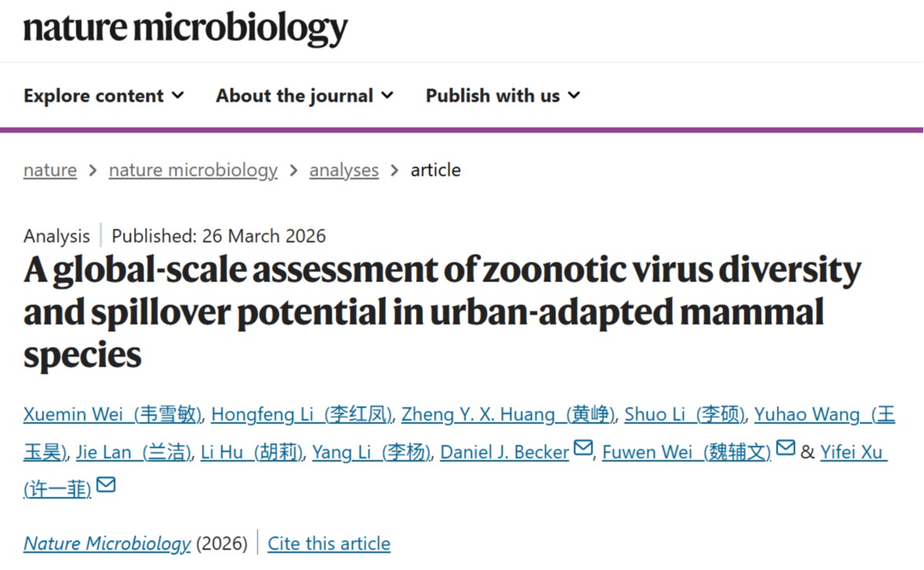Go to the nature breadcrumb link
Image resolution: width=924 pixels, height=570 pixels.
tap(50, 170)
